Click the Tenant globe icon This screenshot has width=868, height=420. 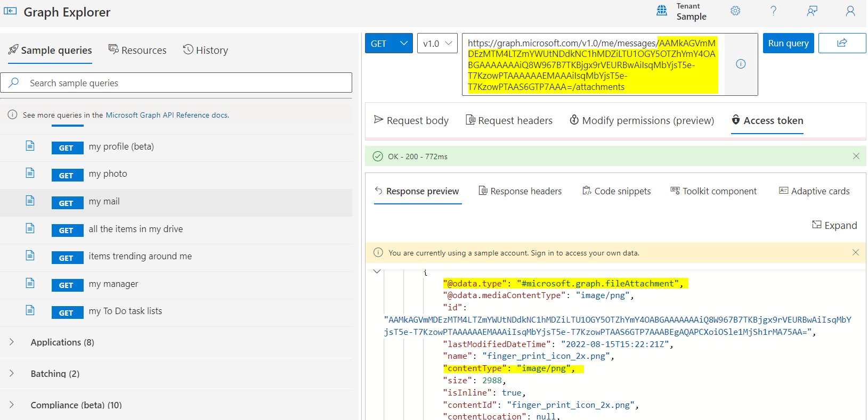pyautogui.click(x=661, y=10)
